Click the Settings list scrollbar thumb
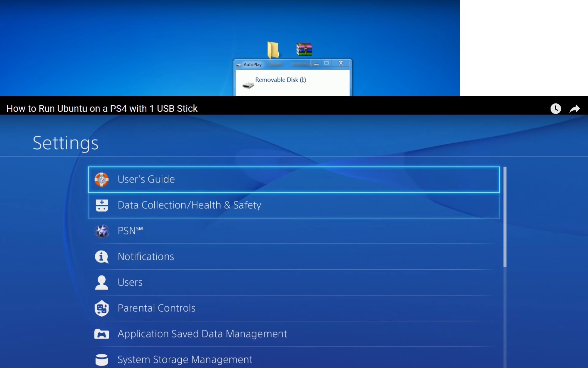Image resolution: width=588 pixels, height=368 pixels. tap(505, 217)
